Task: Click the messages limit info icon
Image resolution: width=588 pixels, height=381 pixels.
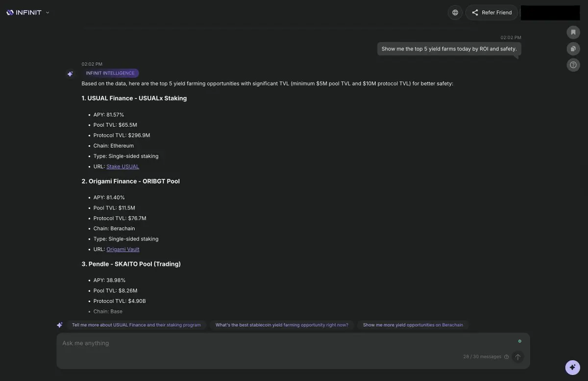Action: pos(507,357)
